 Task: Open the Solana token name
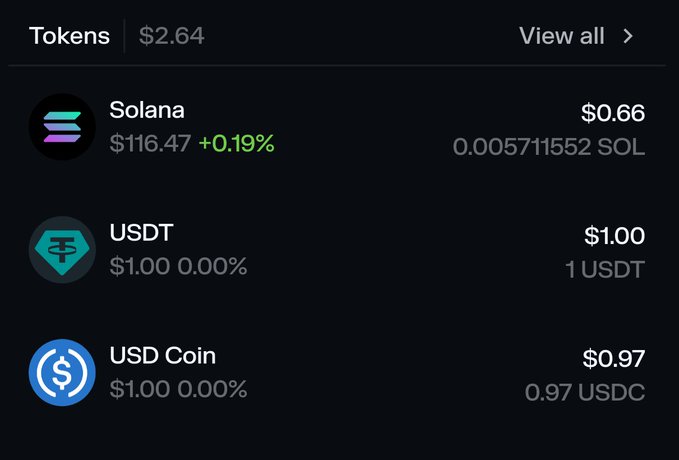147,110
